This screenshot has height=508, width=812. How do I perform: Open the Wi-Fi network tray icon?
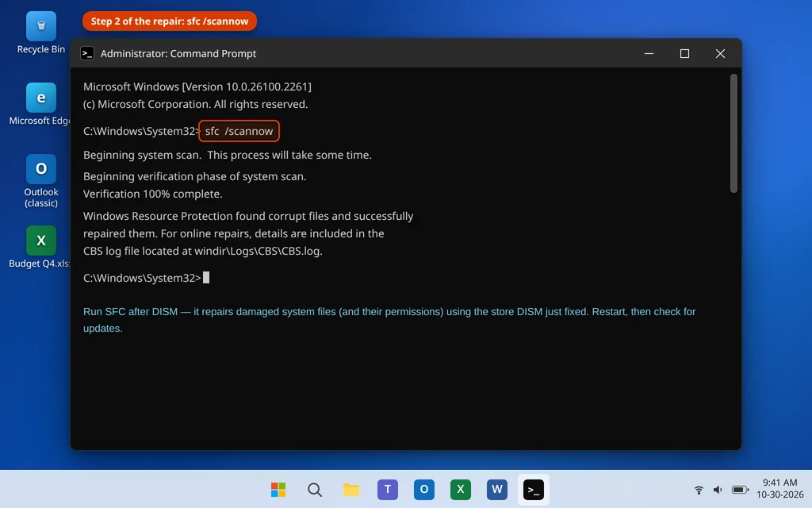tap(699, 490)
